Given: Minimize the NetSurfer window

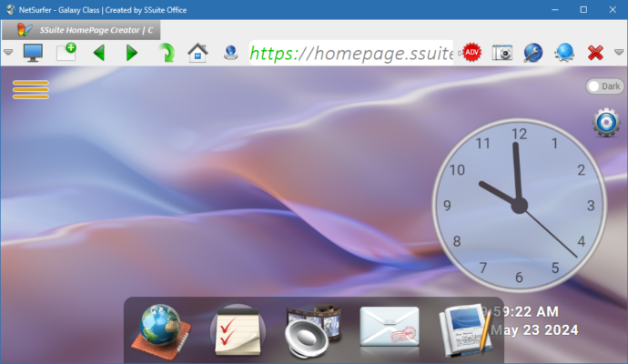Looking at the screenshot, I should pyautogui.click(x=554, y=10).
